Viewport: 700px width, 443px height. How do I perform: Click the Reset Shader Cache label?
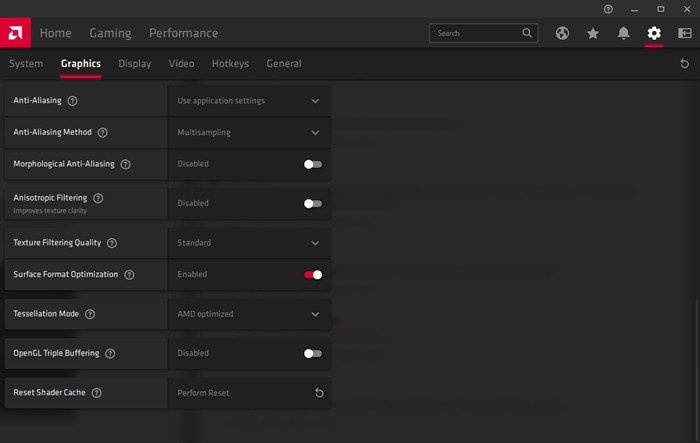click(49, 392)
